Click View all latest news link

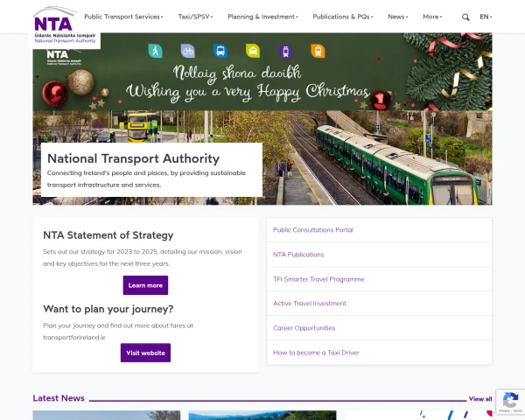tap(480, 399)
